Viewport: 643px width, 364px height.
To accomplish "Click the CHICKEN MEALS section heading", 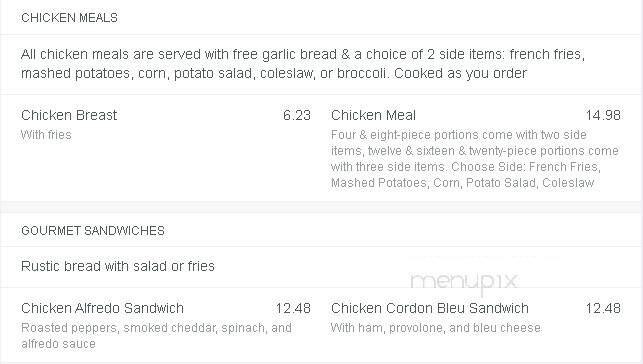I will click(x=69, y=18).
